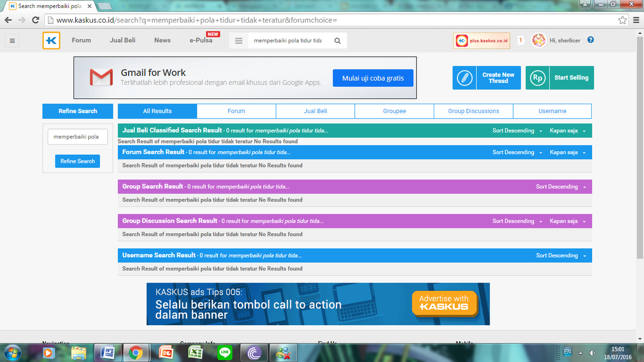Click sherlicer user avatar
The width and height of the screenshot is (644, 362).
(539, 40)
